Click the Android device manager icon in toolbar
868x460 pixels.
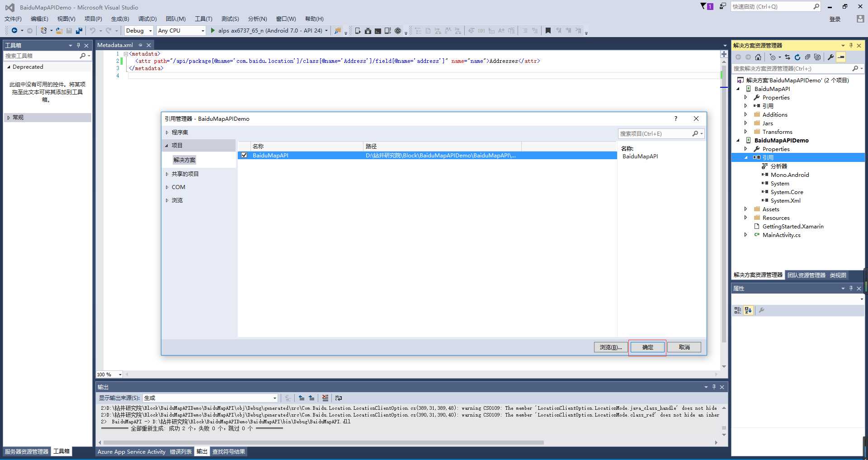[358, 31]
